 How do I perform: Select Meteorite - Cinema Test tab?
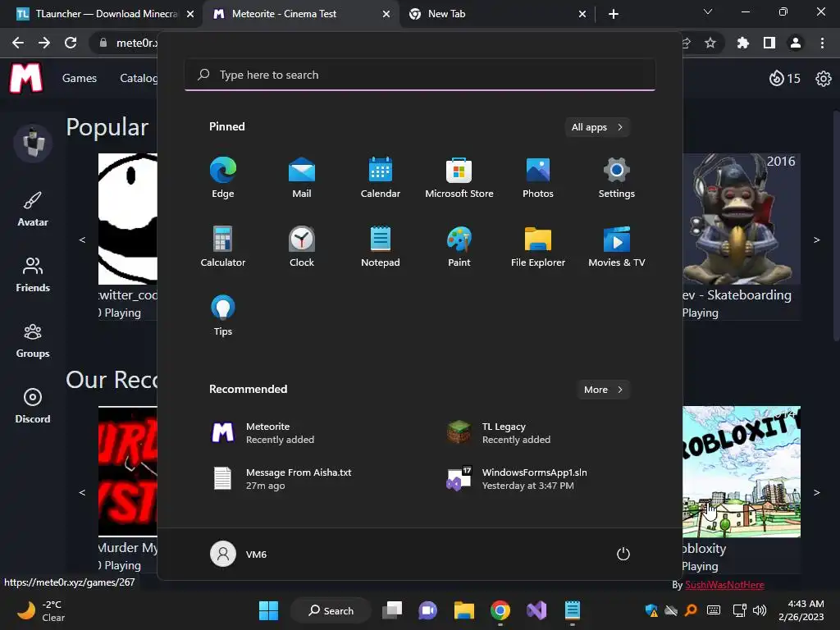click(x=300, y=14)
